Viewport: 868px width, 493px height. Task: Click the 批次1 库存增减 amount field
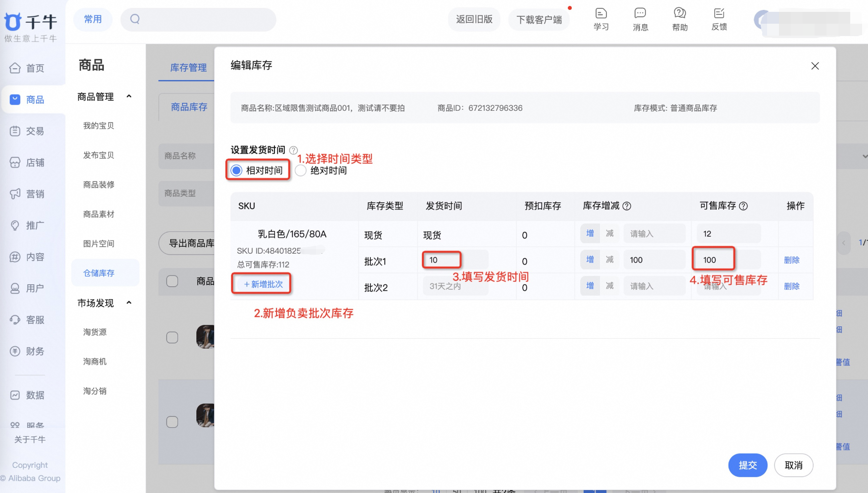[x=654, y=260]
